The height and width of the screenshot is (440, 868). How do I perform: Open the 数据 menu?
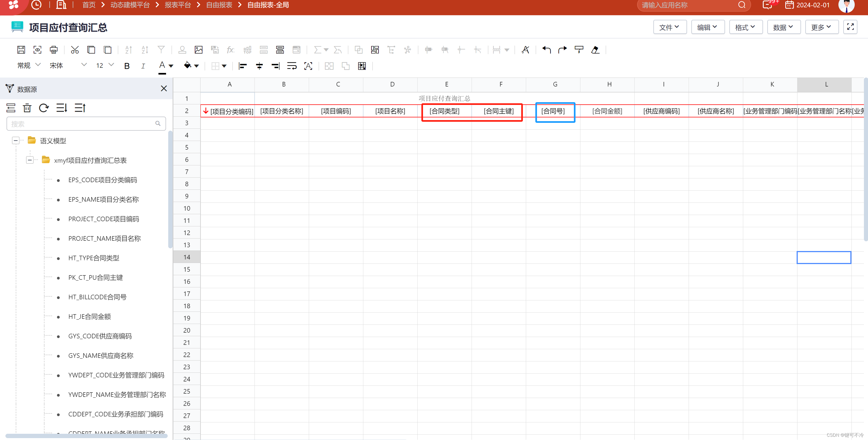coord(783,27)
